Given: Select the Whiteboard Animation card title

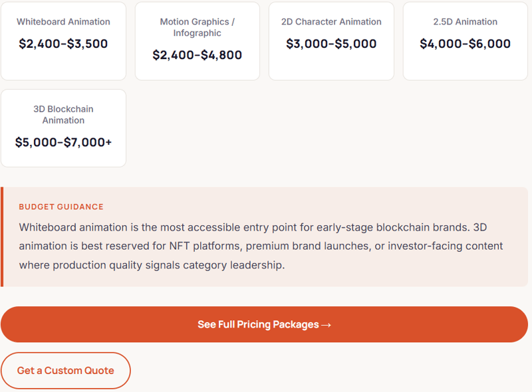Looking at the screenshot, I should click(x=63, y=22).
